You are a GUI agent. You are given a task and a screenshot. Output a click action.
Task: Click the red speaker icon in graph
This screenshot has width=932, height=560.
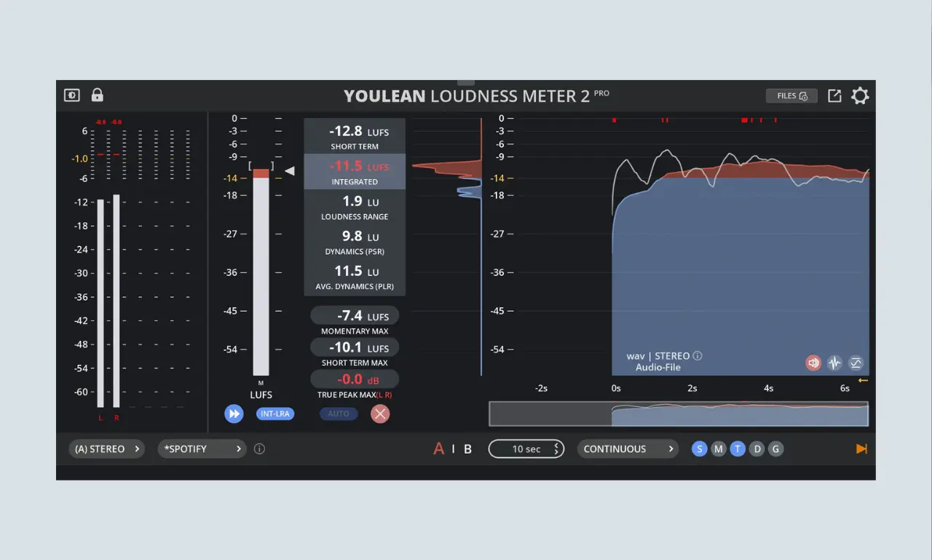[813, 363]
